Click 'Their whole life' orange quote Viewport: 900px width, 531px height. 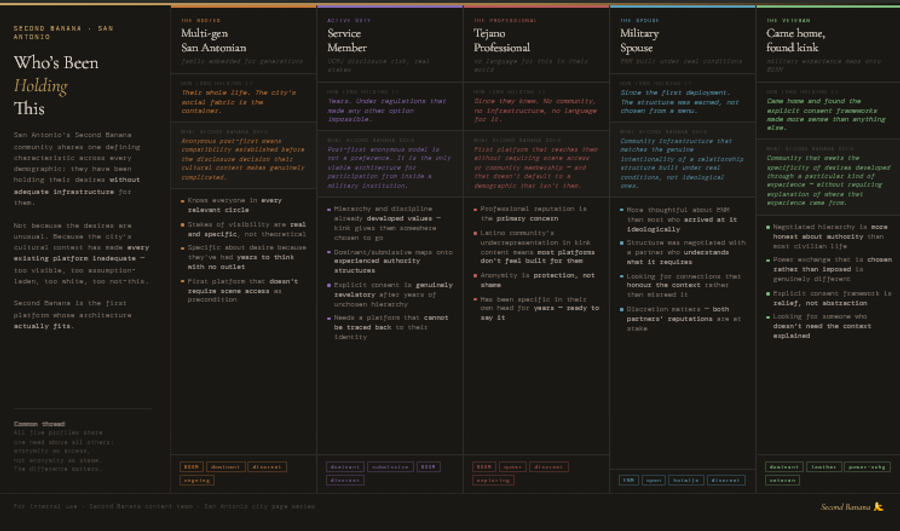coord(239,102)
